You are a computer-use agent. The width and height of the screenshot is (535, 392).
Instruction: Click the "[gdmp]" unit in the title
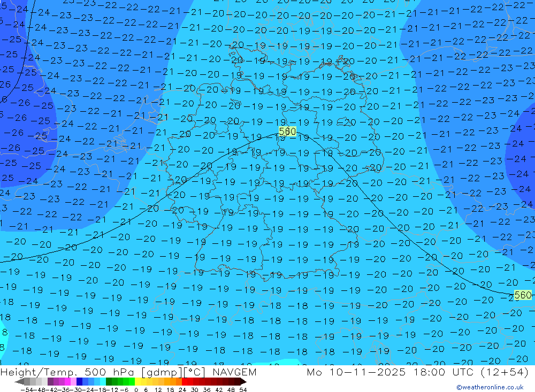(x=162, y=372)
